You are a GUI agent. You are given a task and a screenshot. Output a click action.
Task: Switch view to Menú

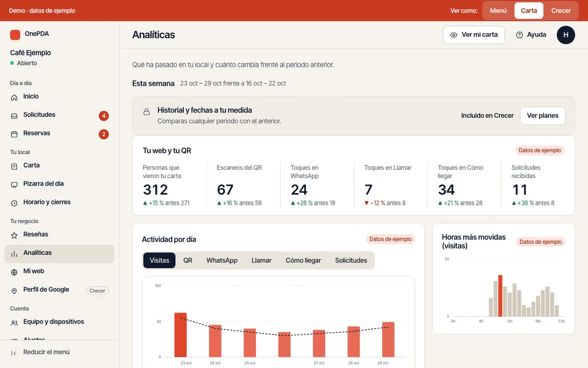coord(498,10)
